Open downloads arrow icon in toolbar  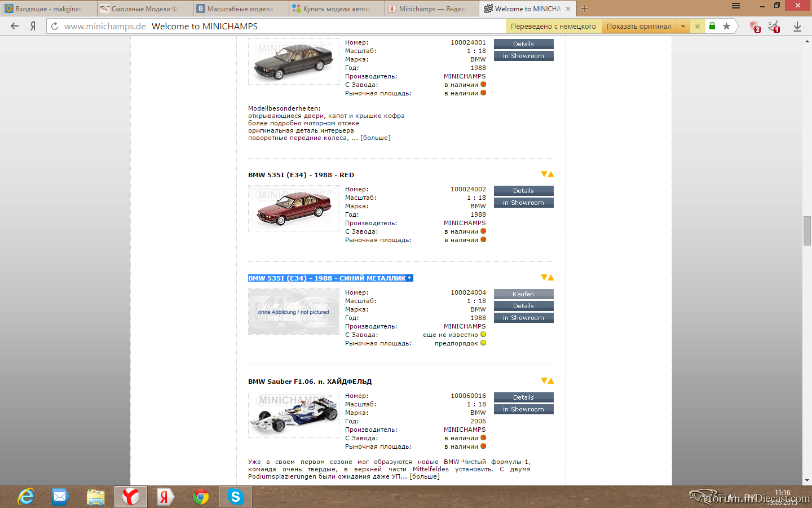797,26
